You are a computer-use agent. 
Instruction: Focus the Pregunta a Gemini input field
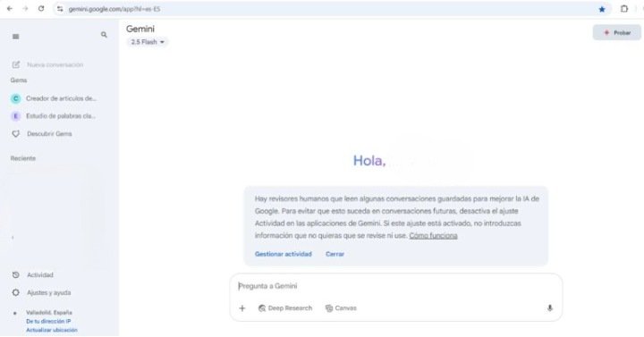[396, 286]
